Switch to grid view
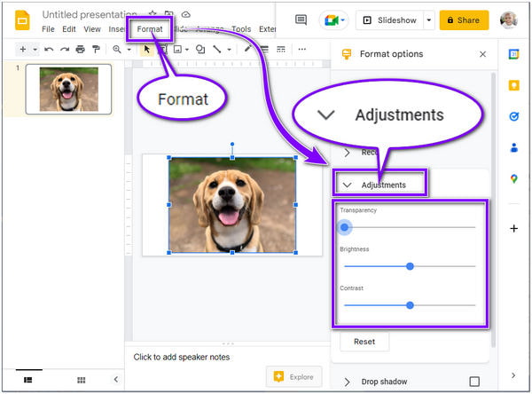This screenshot has height=394, width=532. point(81,380)
